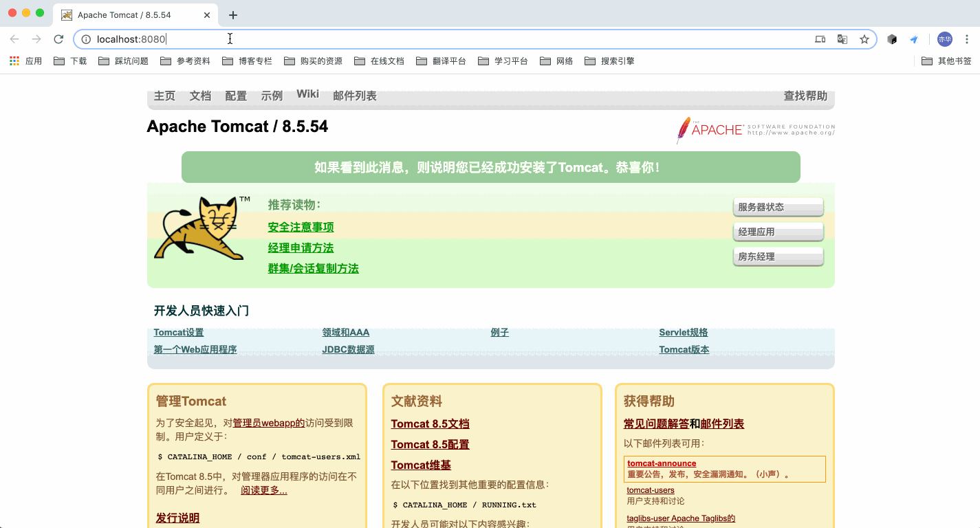Open 购买的资源 bookmark folder
Viewport: 980px width, 528px height.
(313, 61)
